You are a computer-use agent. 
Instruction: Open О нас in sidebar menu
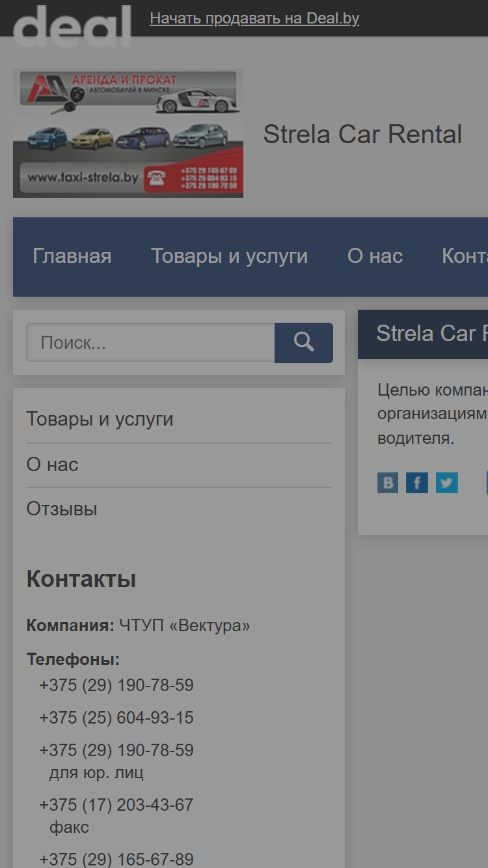pyautogui.click(x=52, y=465)
